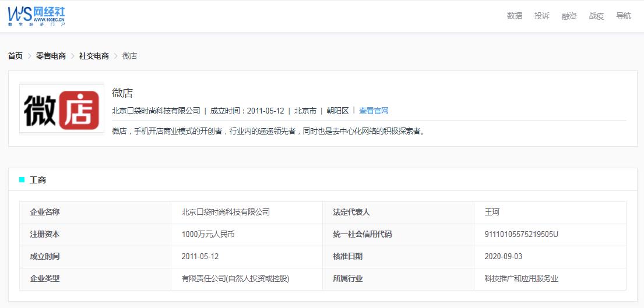644x308 pixels.
Task: Click the 网经社 site logo
Action: (36, 16)
